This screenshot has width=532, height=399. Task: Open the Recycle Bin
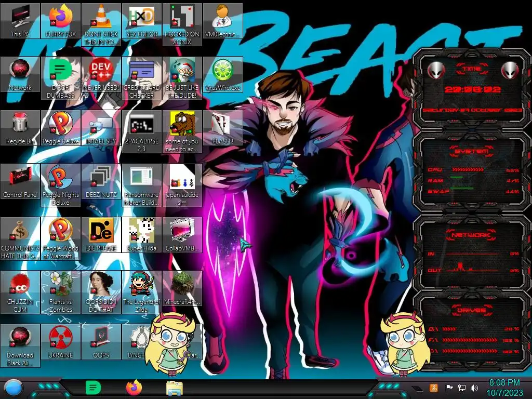20,128
